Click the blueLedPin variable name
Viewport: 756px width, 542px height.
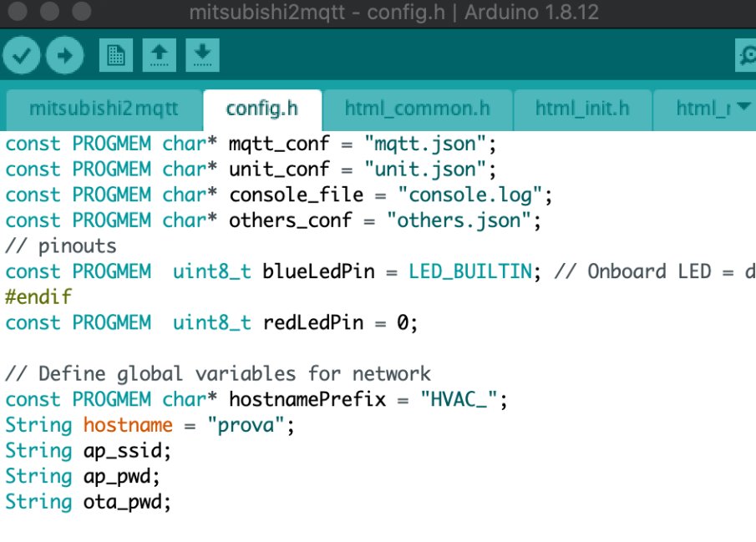click(318, 272)
